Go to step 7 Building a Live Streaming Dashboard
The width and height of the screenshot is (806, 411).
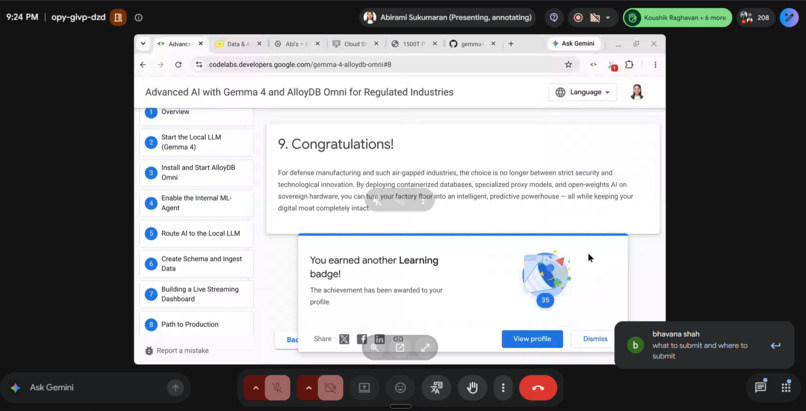click(x=196, y=294)
